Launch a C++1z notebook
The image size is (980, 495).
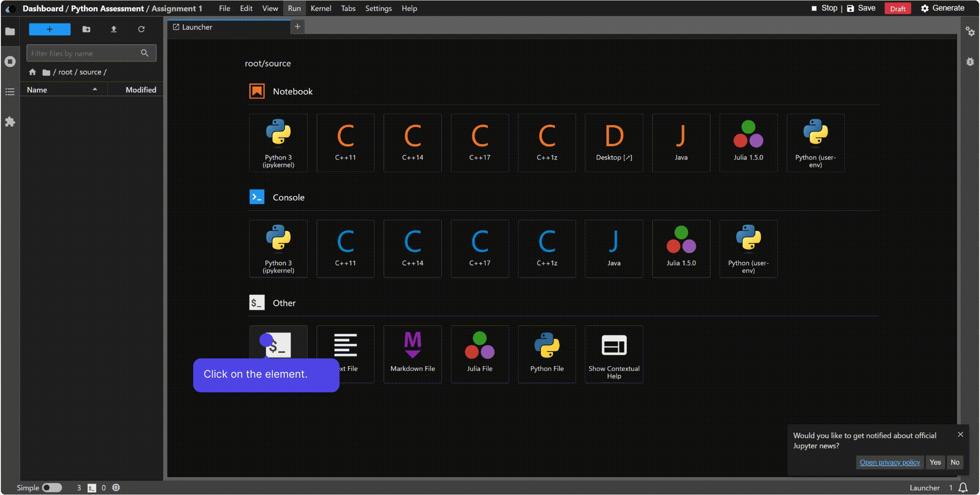(x=547, y=143)
